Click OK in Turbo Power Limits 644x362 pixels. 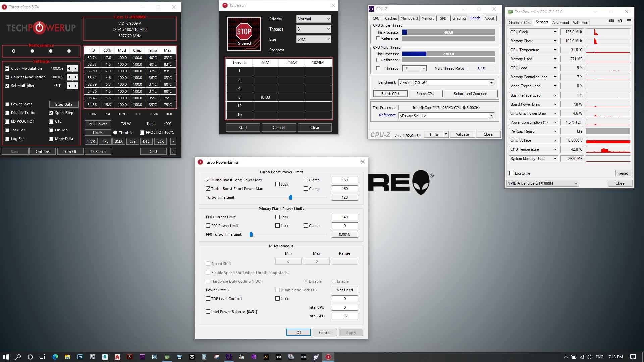click(x=299, y=333)
